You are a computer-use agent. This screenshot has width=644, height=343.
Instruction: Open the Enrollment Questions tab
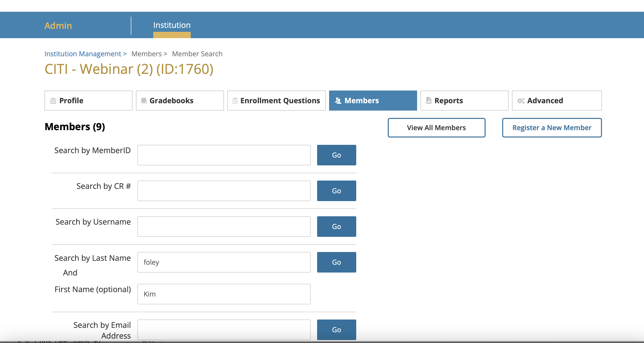click(x=277, y=101)
